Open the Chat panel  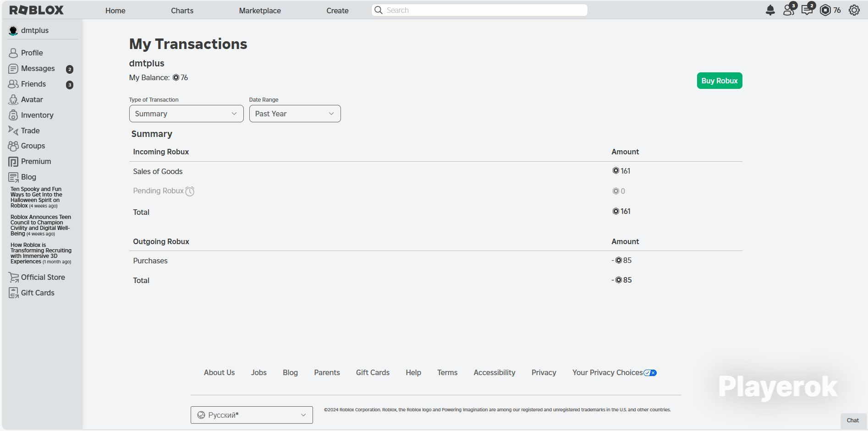coord(853,420)
